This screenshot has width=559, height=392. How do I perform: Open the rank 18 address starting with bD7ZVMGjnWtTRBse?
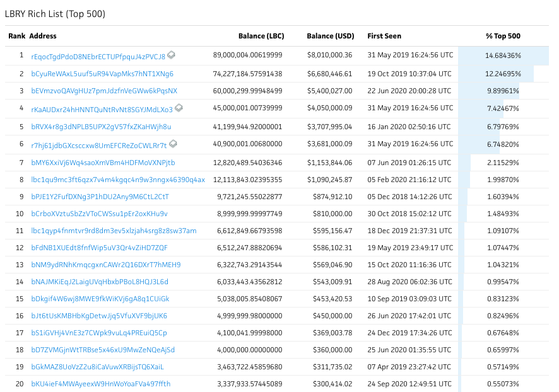point(103,349)
